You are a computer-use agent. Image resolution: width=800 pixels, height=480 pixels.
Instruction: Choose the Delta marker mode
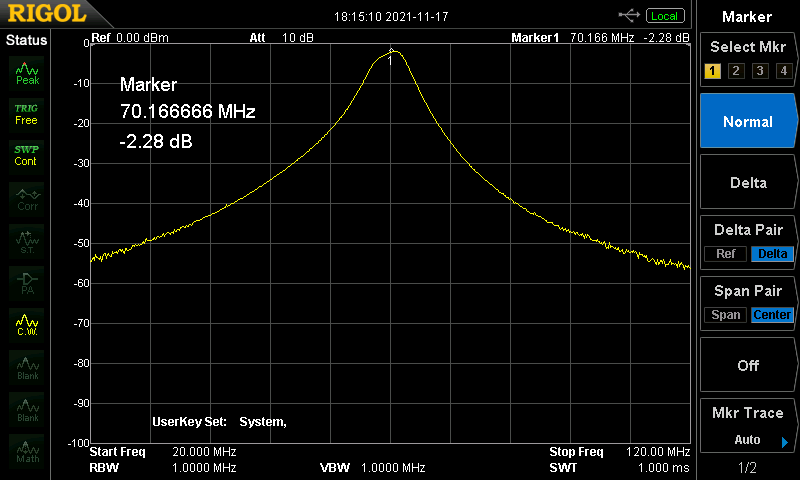pos(748,182)
